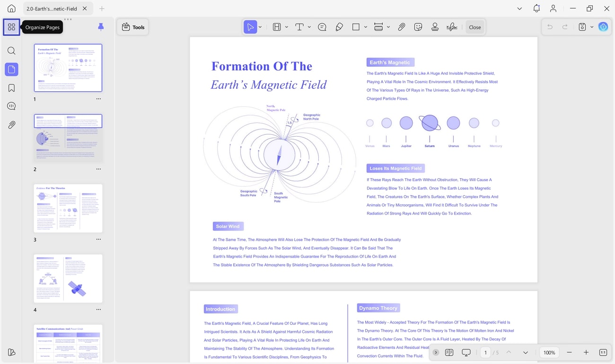The image size is (615, 364).
Task: Collapse the bottom navigation bar arrow
Action: 436,353
